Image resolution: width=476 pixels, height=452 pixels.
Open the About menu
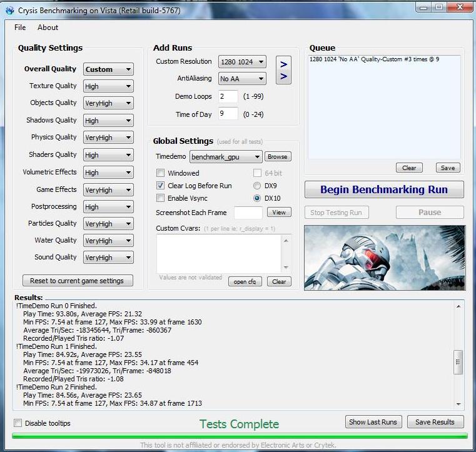click(x=48, y=28)
